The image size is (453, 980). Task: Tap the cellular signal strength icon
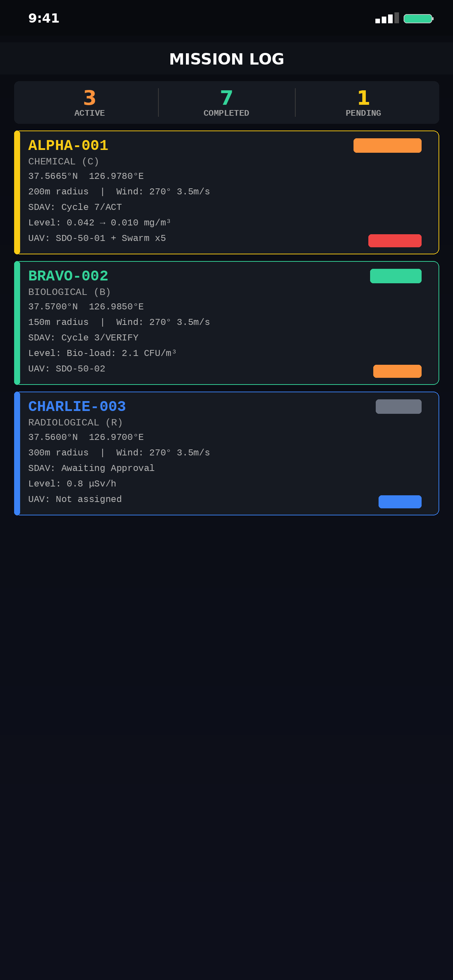(x=387, y=18)
